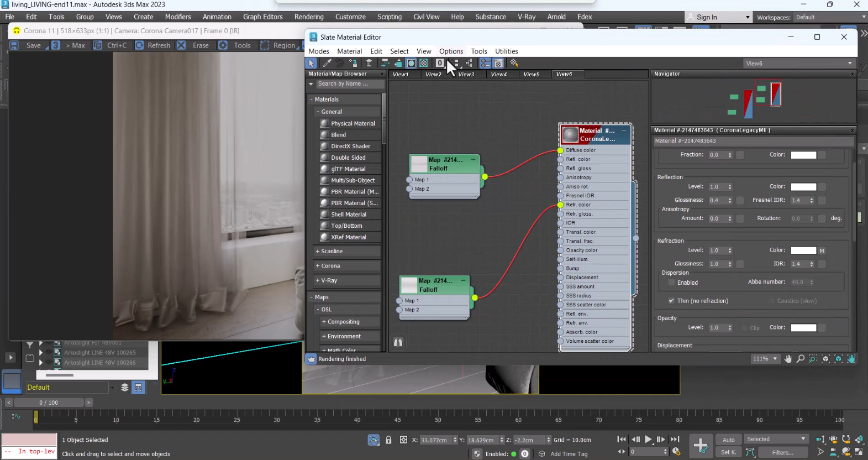Toggle Auto key mode
The height and width of the screenshot is (460, 868).
(729, 440)
